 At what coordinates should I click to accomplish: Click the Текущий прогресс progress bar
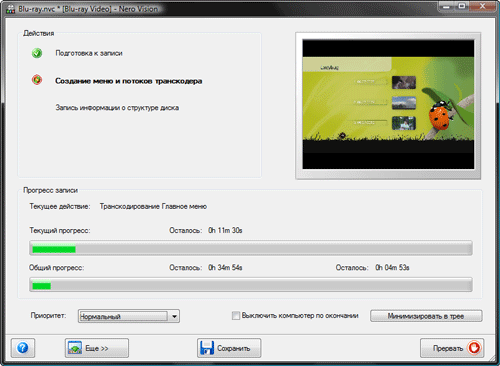pos(251,248)
